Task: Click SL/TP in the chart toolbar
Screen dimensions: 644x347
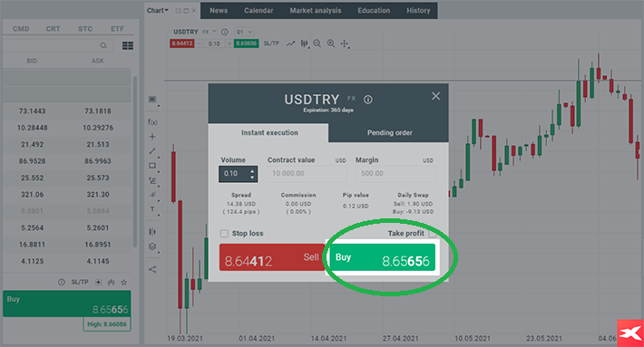Action: click(271, 43)
